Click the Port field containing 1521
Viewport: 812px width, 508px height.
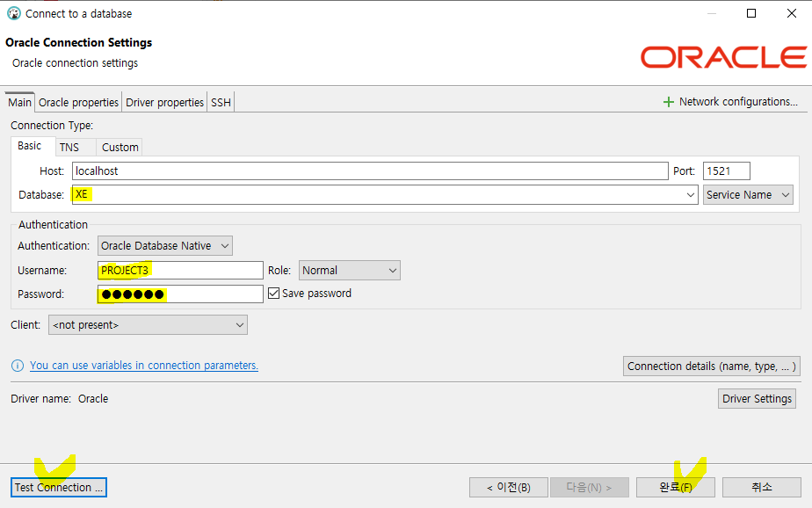pyautogui.click(x=726, y=171)
